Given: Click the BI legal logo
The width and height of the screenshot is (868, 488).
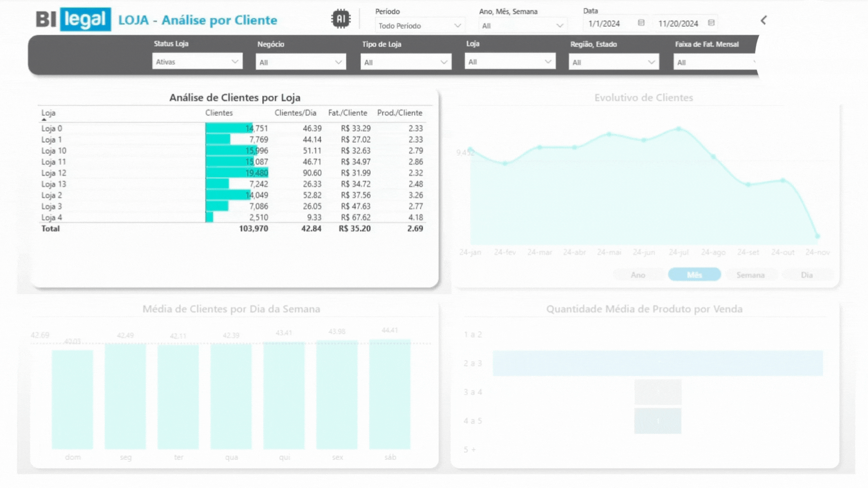Looking at the screenshot, I should coord(73,19).
